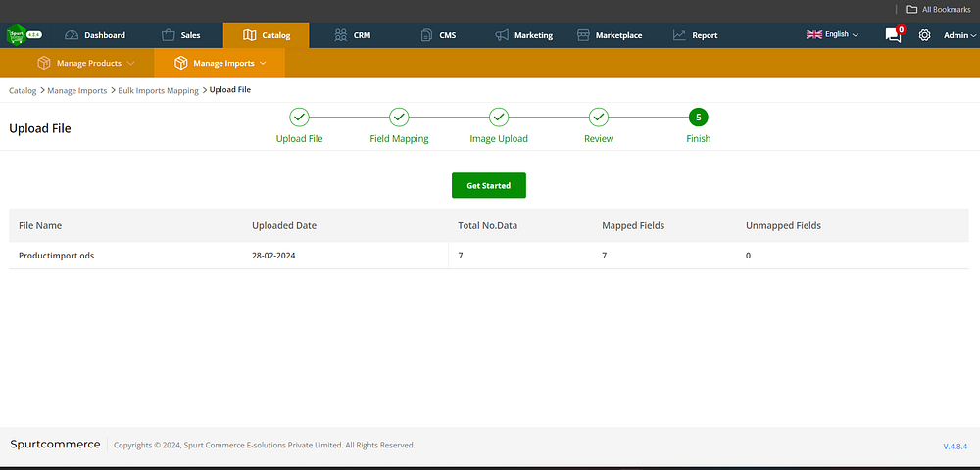The width and height of the screenshot is (980, 470).
Task: Open the Admin account dropdown
Action: point(959,35)
